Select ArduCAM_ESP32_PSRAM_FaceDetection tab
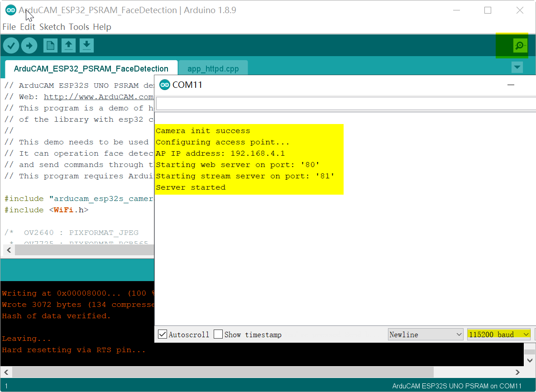The height and width of the screenshot is (392, 536). pyautogui.click(x=91, y=69)
